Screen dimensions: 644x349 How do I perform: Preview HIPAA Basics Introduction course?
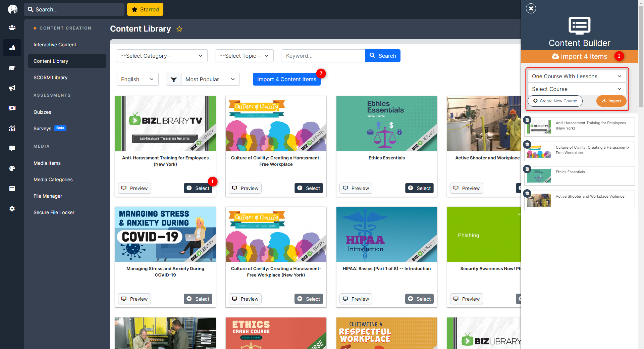click(x=356, y=299)
